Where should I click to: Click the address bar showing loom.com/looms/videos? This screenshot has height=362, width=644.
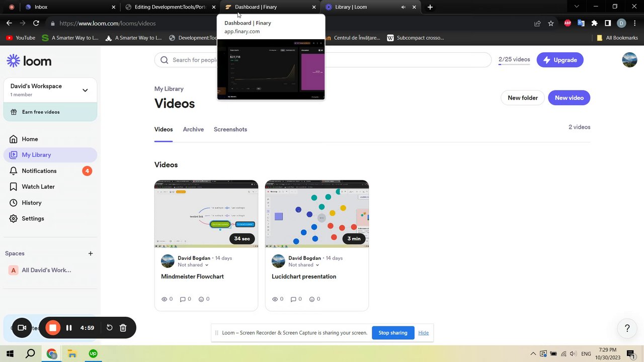(x=292, y=23)
